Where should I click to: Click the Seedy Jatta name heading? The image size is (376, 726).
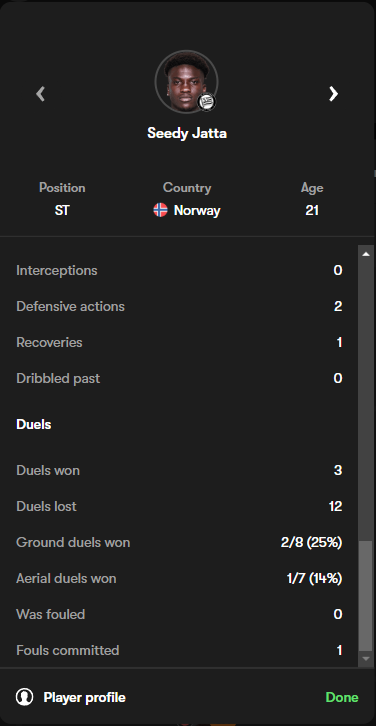pyautogui.click(x=187, y=133)
